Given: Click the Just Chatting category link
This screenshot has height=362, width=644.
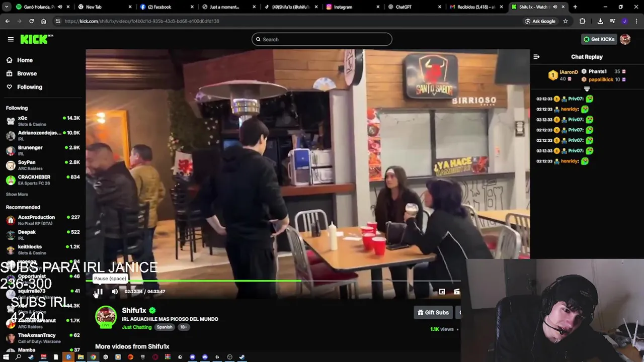Looking at the screenshot, I should pyautogui.click(x=136, y=327).
